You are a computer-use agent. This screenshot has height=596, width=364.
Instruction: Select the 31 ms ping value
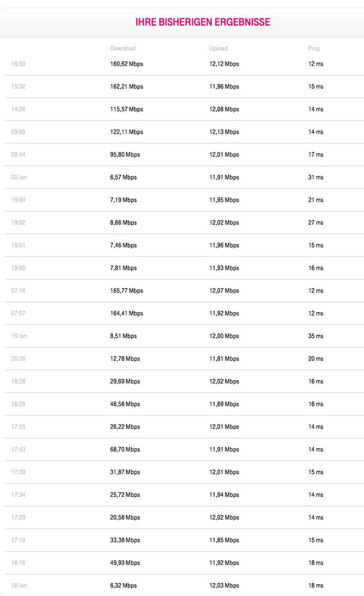coord(316,177)
